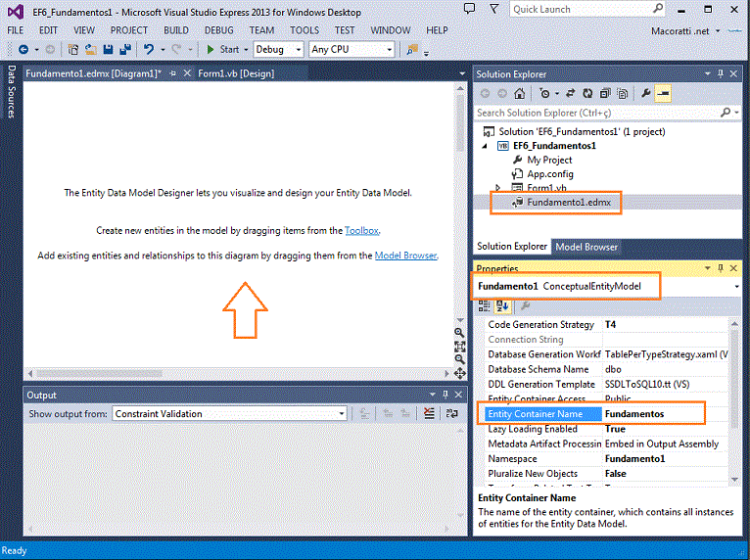Open the Undo history dropdown arrow
Viewport: 750px width, 560px height.
[163, 50]
